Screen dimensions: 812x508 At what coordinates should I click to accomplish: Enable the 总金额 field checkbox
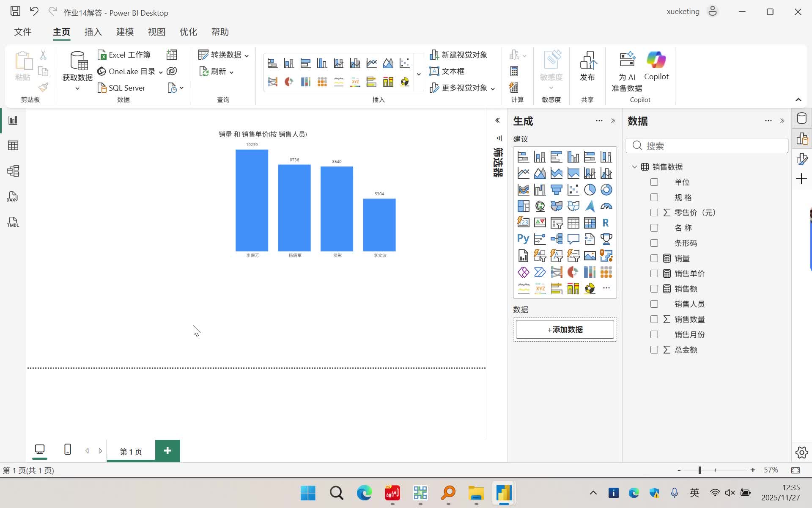coord(654,350)
